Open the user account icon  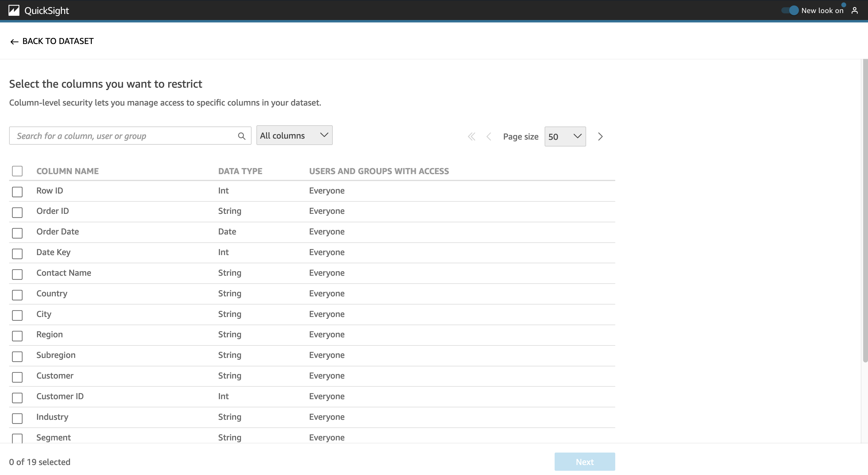854,10
